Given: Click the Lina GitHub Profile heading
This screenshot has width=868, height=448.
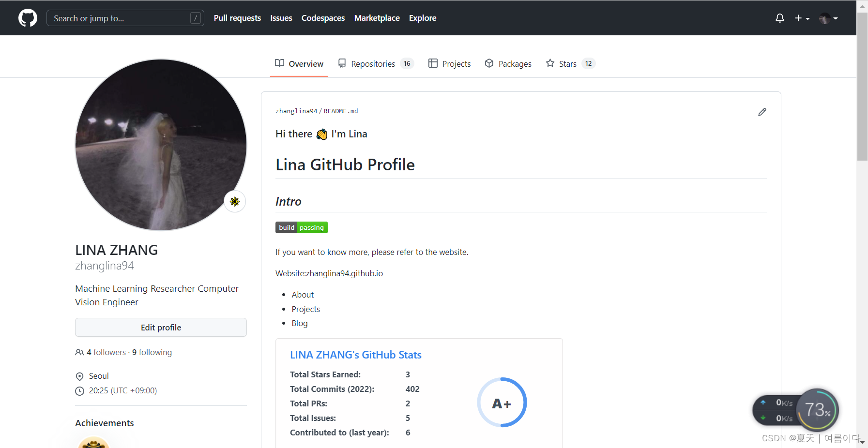Looking at the screenshot, I should [x=345, y=164].
